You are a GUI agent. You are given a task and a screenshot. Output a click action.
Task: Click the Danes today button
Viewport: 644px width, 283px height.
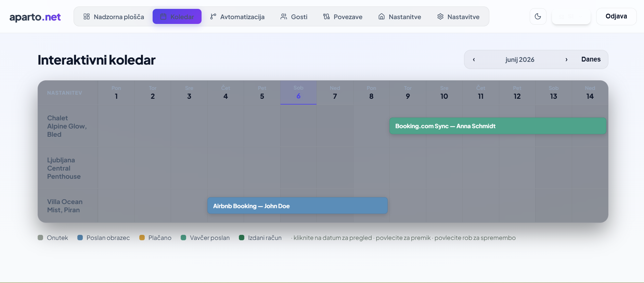pyautogui.click(x=591, y=59)
